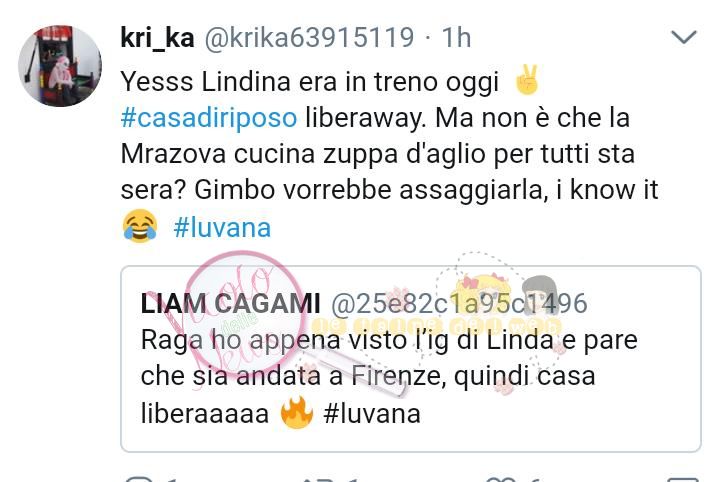Open the blue #luvana hashtag
The image size is (720, 482).
pyautogui.click(x=222, y=228)
